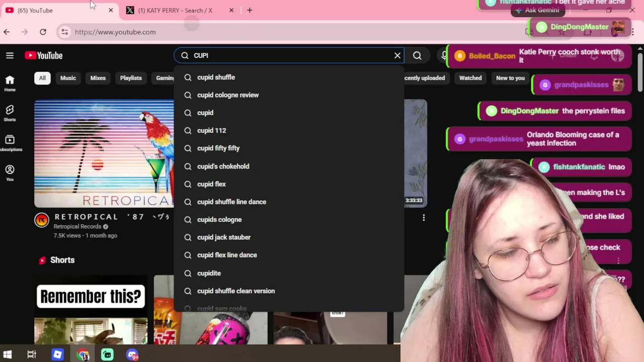Choose suggestion 'cupid cologne review'
Viewport: 644px width, 362px height.
(x=289, y=95)
